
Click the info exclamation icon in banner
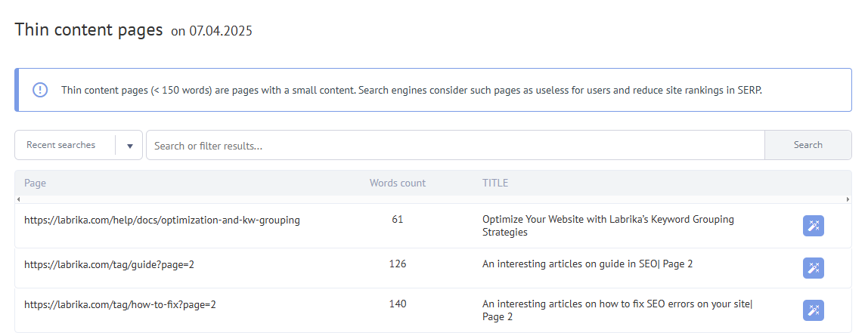click(40, 90)
